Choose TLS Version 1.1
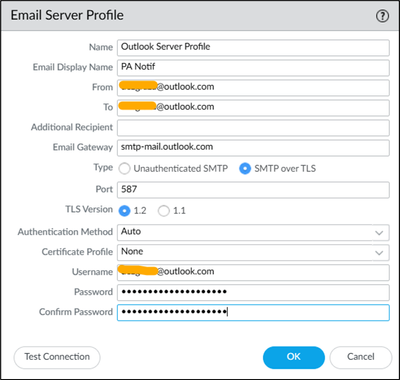 coord(164,211)
